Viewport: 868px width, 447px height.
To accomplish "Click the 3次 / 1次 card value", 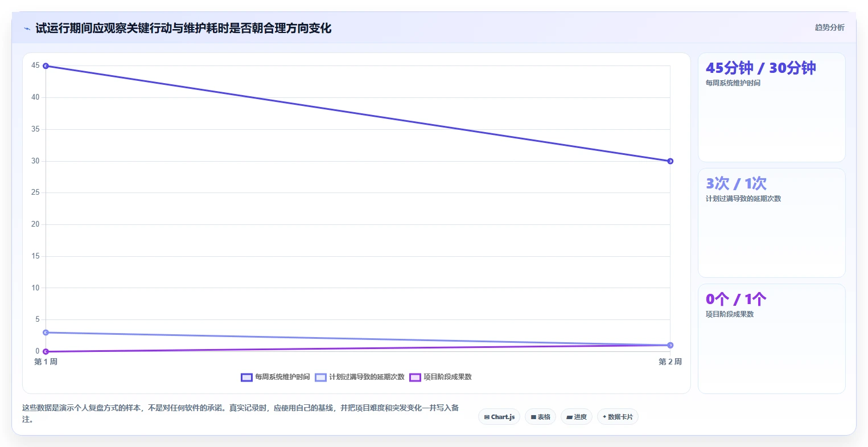I will click(736, 183).
